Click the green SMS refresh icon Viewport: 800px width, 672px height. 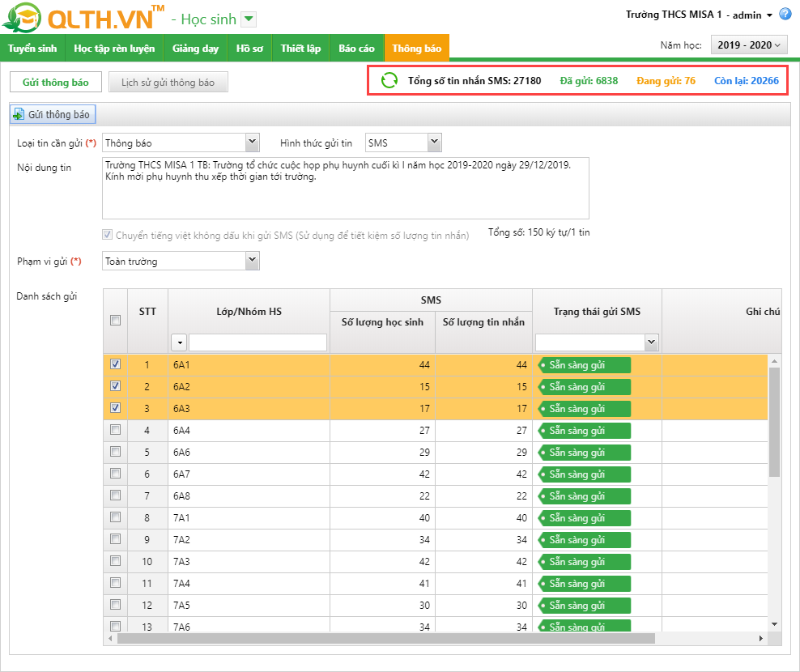coord(389,81)
